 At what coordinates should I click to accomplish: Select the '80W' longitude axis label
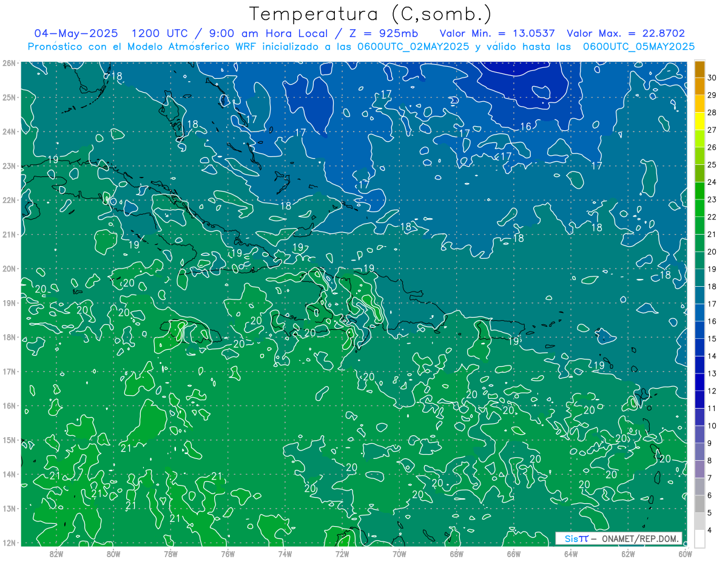tap(113, 554)
